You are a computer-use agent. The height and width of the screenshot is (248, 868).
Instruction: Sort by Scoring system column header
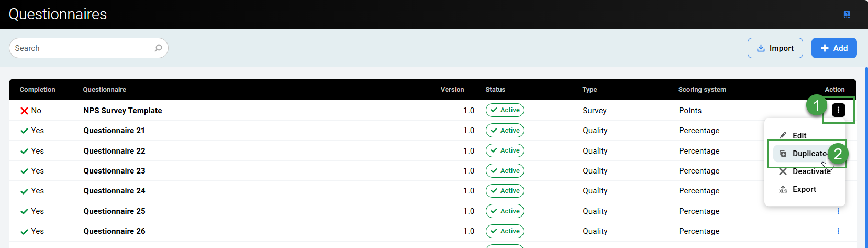(x=702, y=90)
